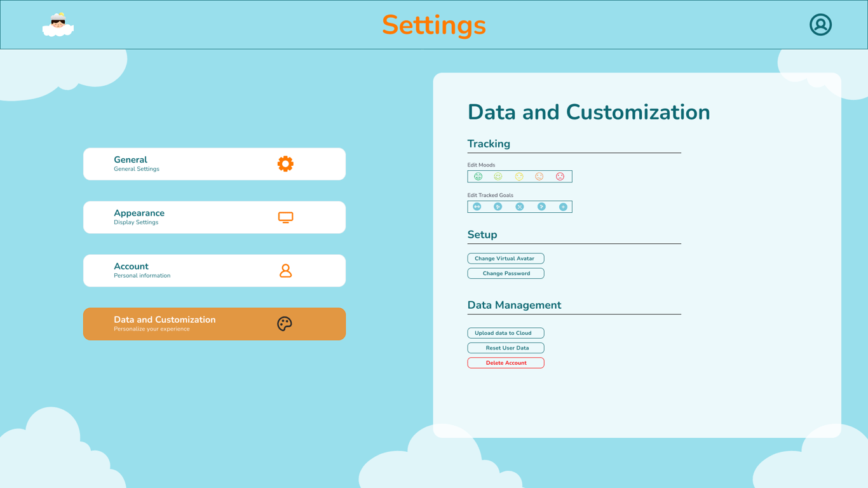Click the crossed utensils tracked goal icon
This screenshot has height=488, width=868.
click(x=520, y=207)
